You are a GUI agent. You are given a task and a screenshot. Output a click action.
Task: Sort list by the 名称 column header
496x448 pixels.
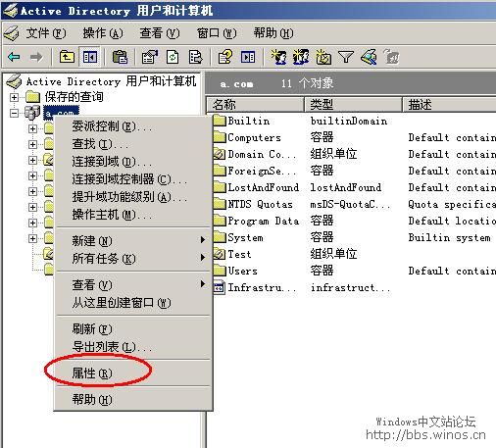256,105
